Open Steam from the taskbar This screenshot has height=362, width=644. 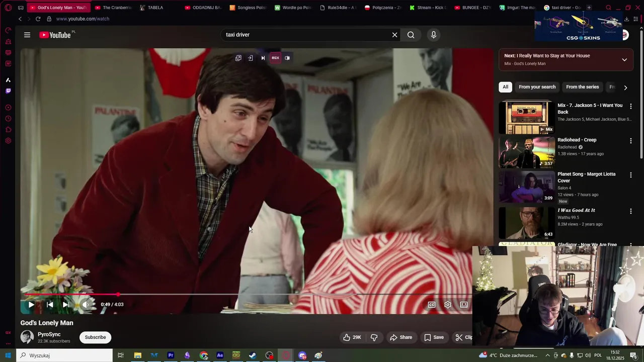click(253, 355)
